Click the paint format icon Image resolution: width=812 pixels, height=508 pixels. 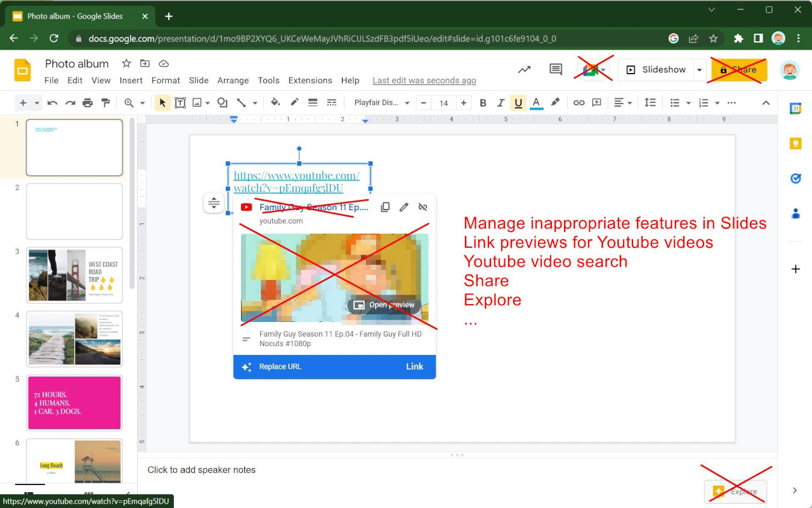[105, 103]
